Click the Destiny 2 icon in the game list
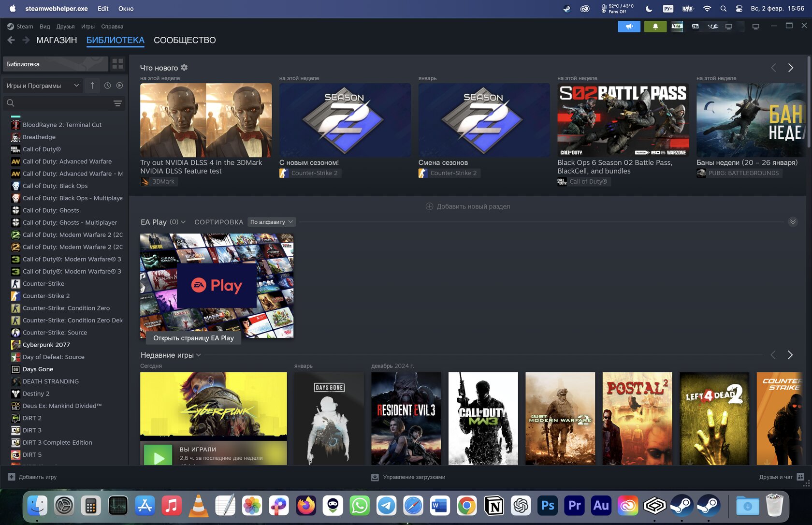 click(15, 394)
